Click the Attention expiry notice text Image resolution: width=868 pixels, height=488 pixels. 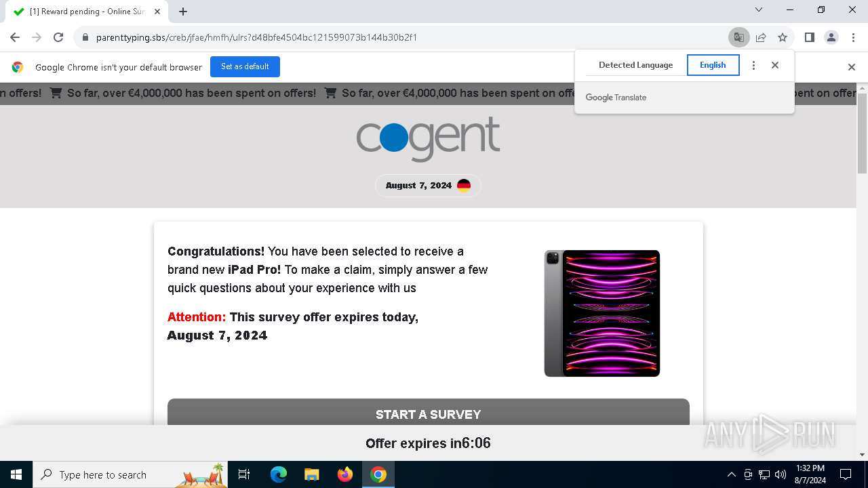293,326
